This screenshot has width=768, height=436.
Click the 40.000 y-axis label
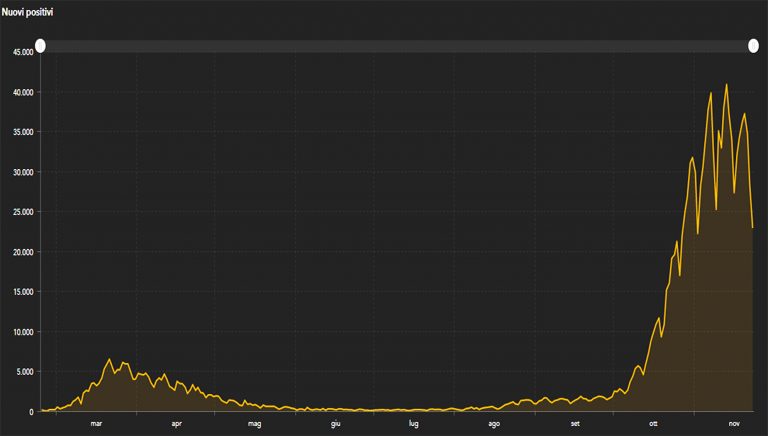[x=23, y=92]
